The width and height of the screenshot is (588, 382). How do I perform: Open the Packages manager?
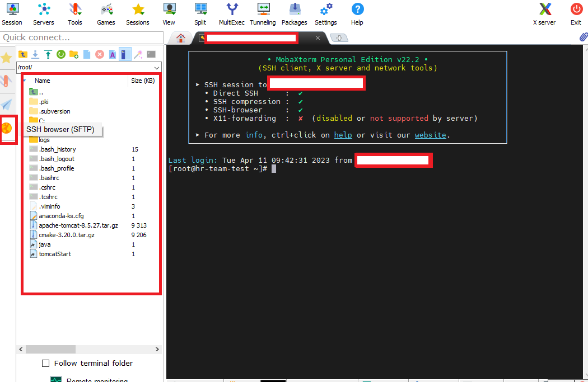[295, 14]
